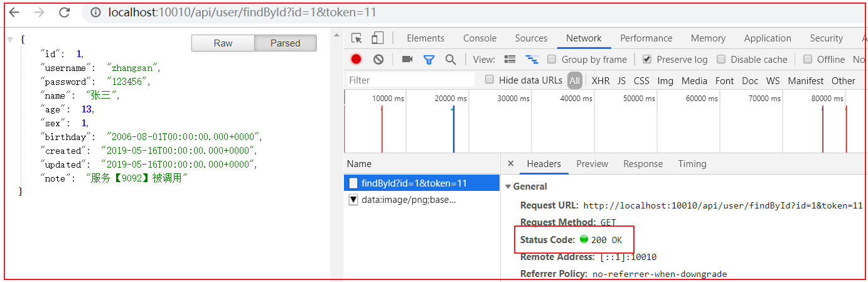Filter requests by Font
Image resolution: width=868 pixels, height=282 pixels.
click(x=724, y=80)
